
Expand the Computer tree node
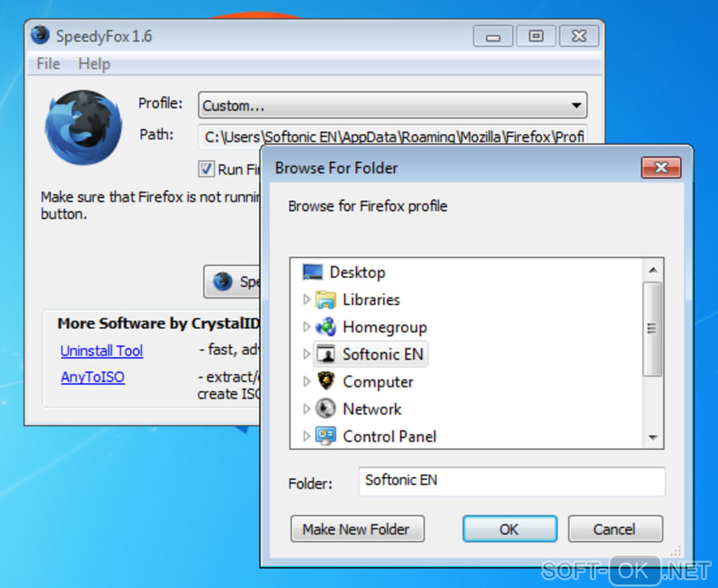pyautogui.click(x=306, y=381)
